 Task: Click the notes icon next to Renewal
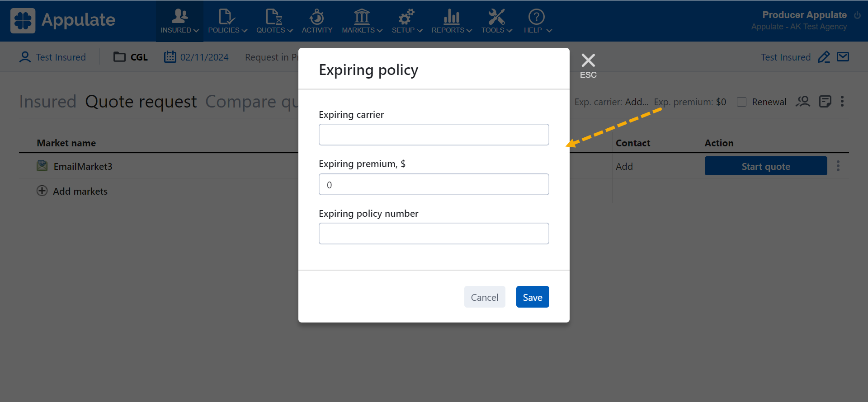825,102
